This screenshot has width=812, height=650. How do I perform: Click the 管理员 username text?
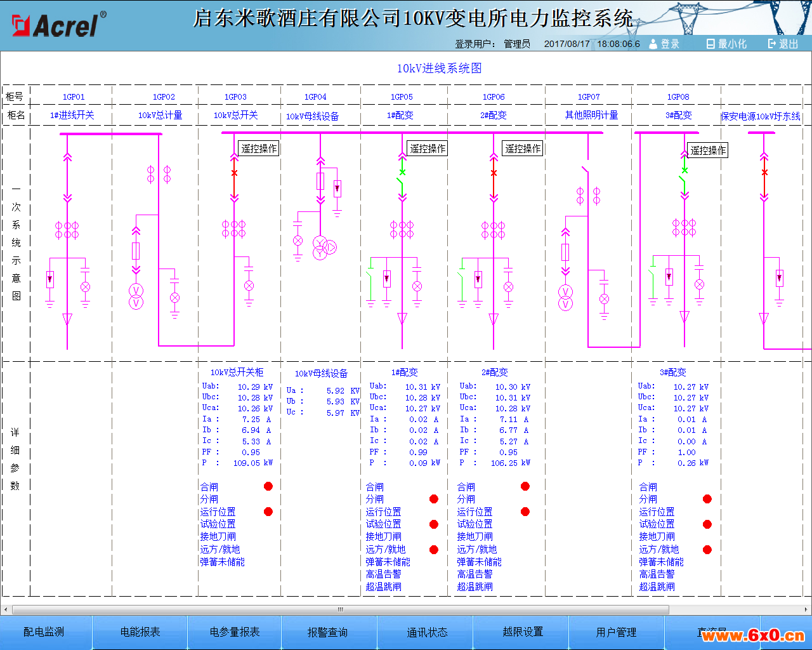517,44
